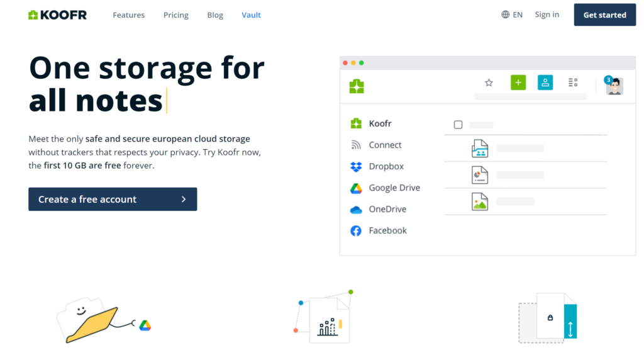Click the Google Drive sidebar icon

coord(356,188)
